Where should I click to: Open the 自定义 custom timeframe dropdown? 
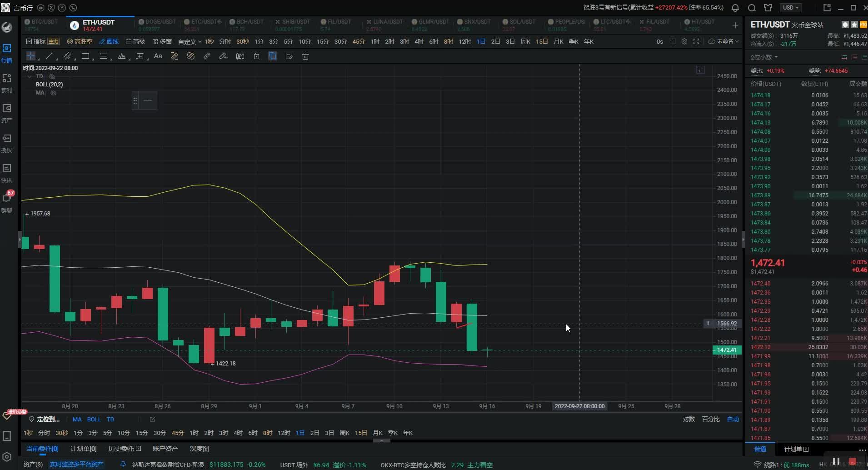coord(190,42)
